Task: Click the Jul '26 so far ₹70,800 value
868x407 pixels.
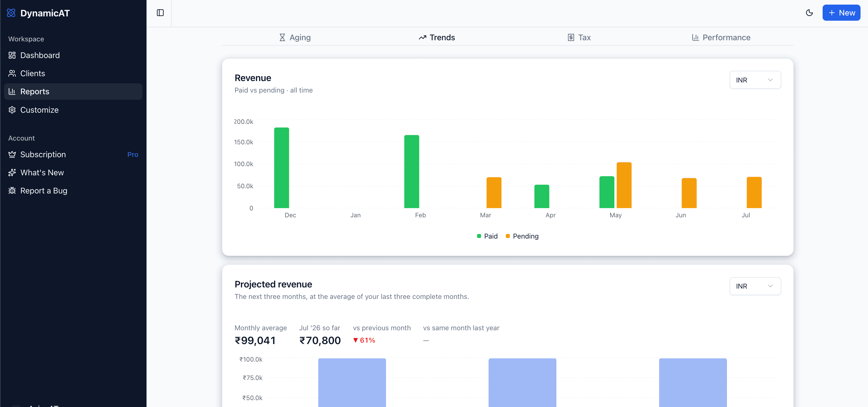Action: point(320,340)
